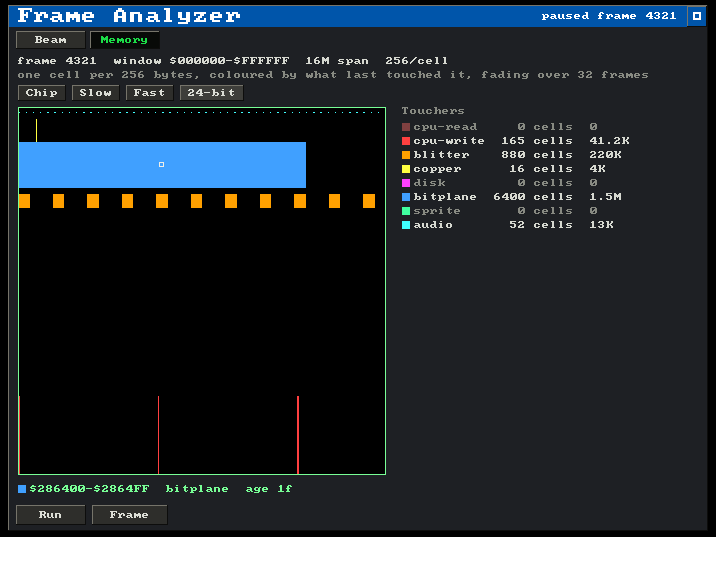
Task: Toggle the copper yellow swatch
Action: (405, 169)
